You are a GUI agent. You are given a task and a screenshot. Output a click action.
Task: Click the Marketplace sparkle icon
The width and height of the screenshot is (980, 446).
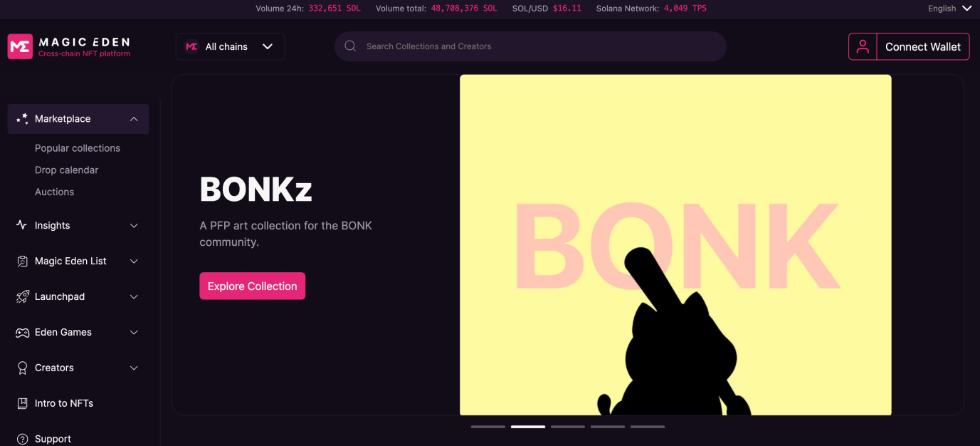point(22,119)
